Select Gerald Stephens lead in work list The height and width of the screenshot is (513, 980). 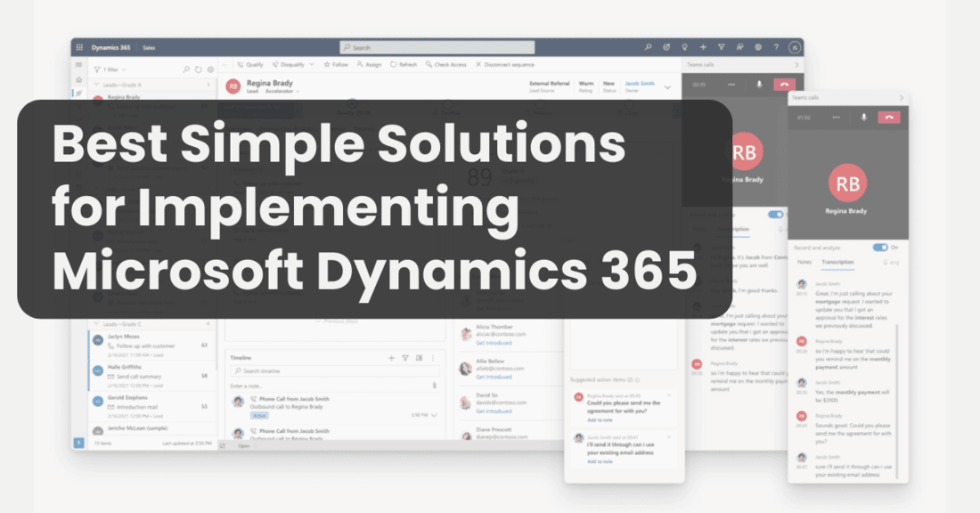coord(151,407)
